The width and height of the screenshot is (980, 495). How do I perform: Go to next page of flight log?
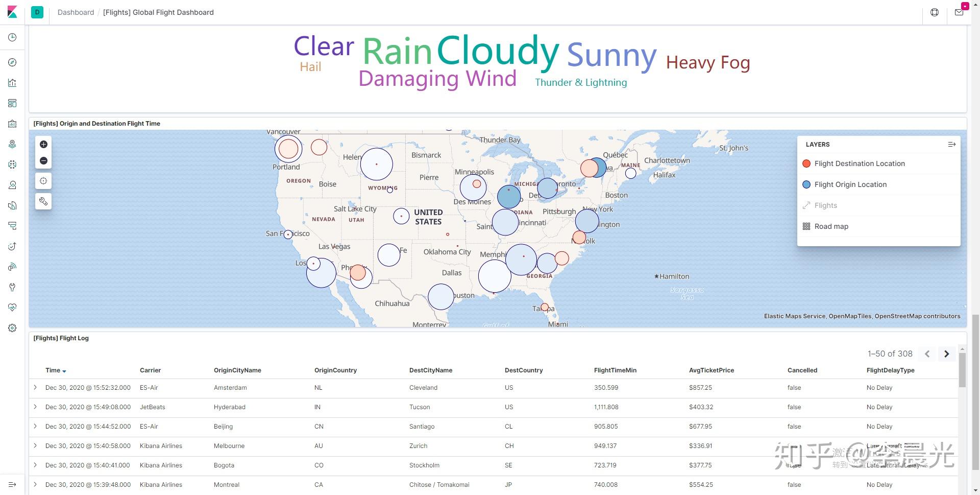coord(946,353)
